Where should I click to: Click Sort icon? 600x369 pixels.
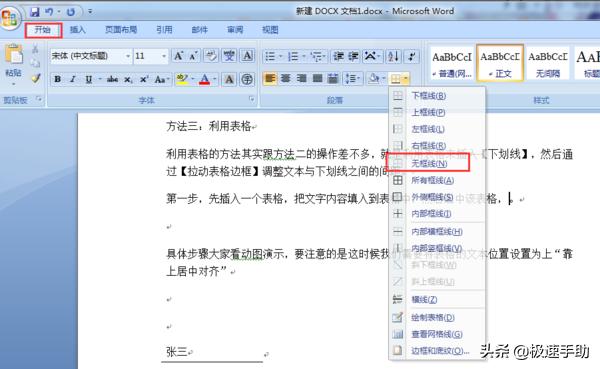tap(393, 57)
